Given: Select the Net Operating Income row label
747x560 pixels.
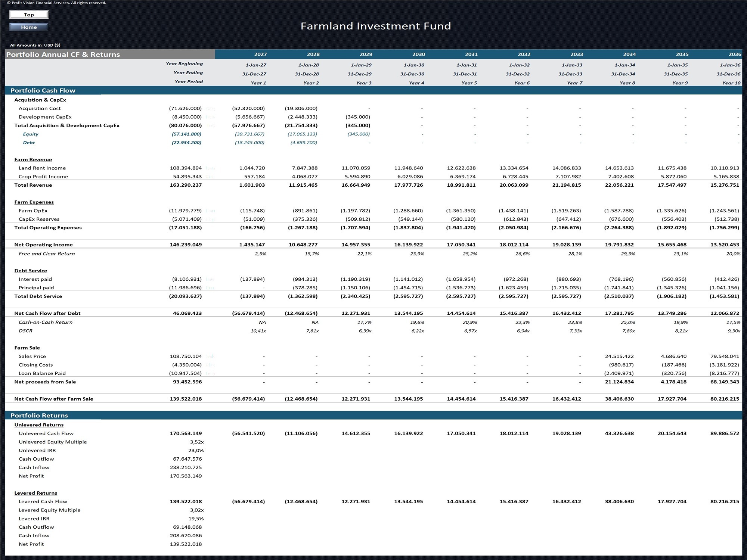Looking at the screenshot, I should click(x=43, y=245).
